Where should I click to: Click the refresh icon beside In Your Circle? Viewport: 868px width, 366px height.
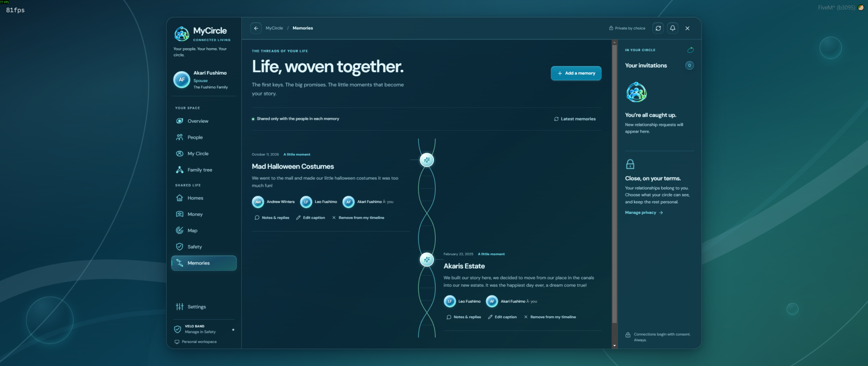coord(690,50)
